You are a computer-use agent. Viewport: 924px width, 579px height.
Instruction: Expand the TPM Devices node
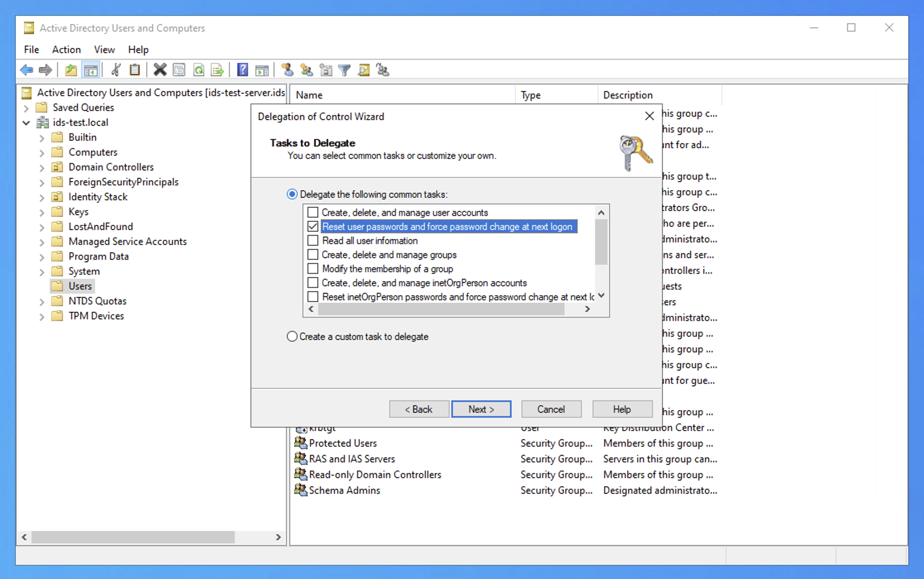(42, 317)
